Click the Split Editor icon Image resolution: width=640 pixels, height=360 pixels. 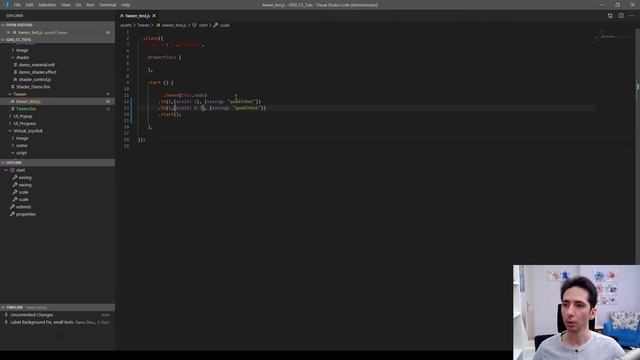coord(621,16)
